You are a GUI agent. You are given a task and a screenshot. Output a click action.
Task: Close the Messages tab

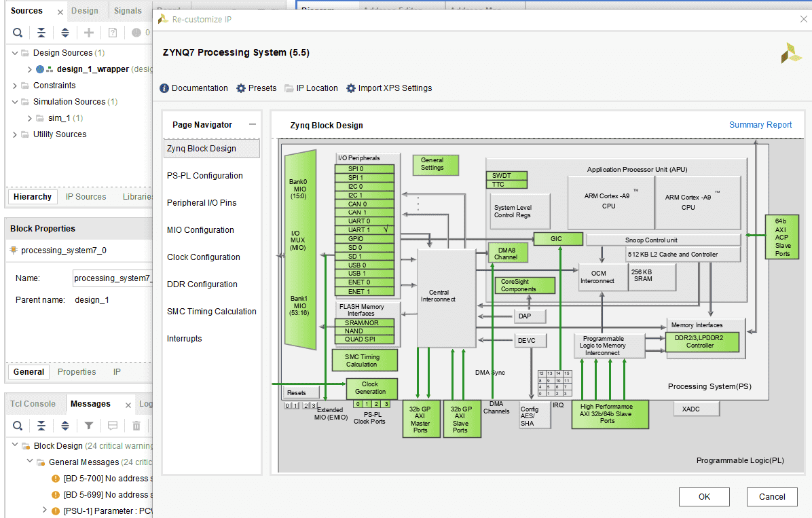pyautogui.click(x=128, y=405)
